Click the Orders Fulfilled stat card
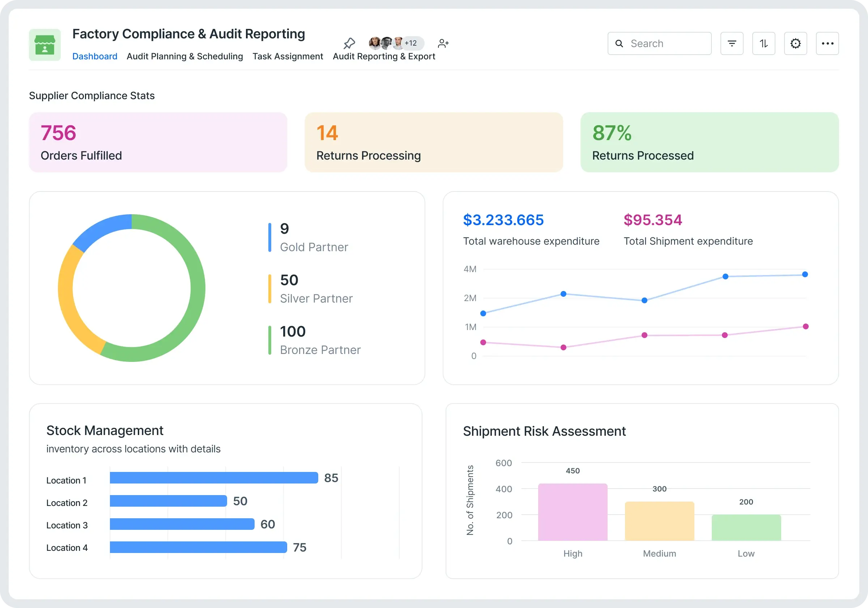The image size is (868, 608). point(158,142)
